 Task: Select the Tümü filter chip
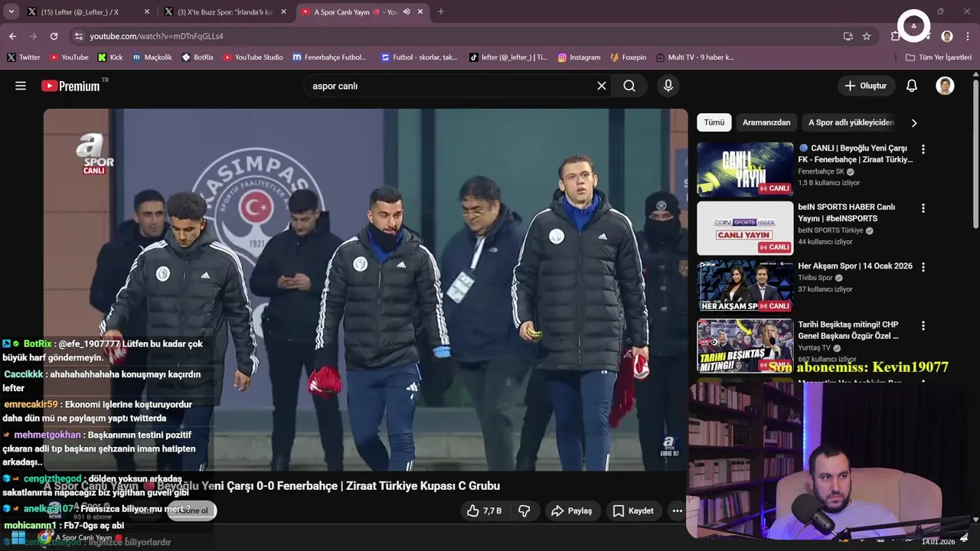pos(714,122)
